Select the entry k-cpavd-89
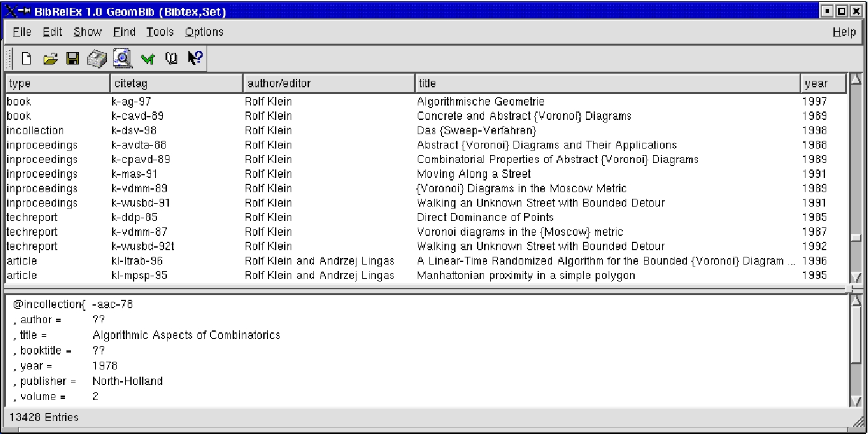 coord(426,159)
